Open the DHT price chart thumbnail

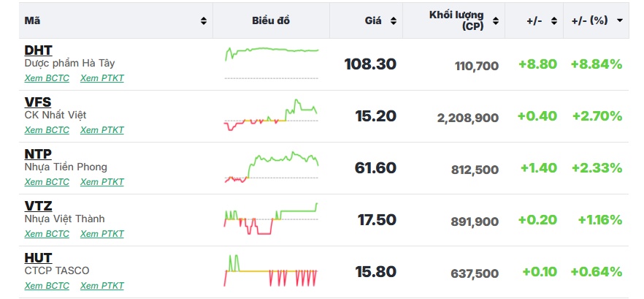coord(272,63)
